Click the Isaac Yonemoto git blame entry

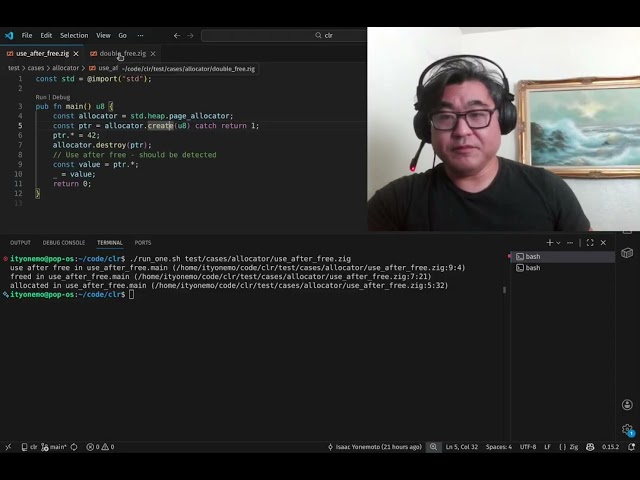(x=374, y=447)
